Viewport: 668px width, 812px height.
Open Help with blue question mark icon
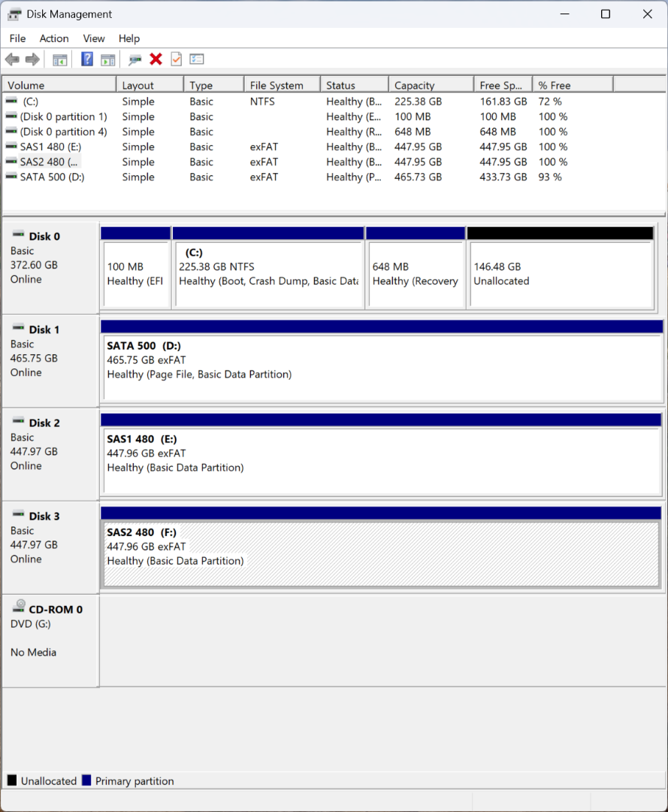point(87,59)
